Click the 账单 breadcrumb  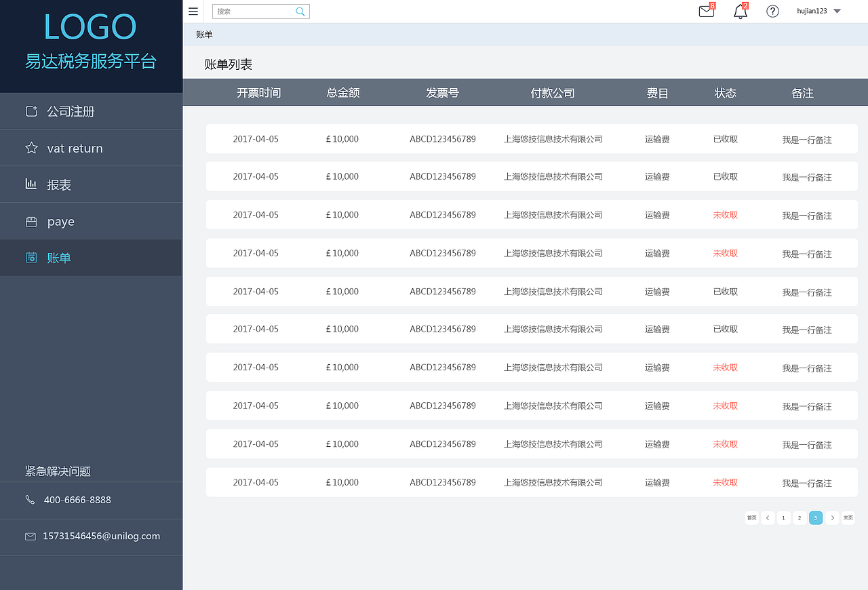204,35
